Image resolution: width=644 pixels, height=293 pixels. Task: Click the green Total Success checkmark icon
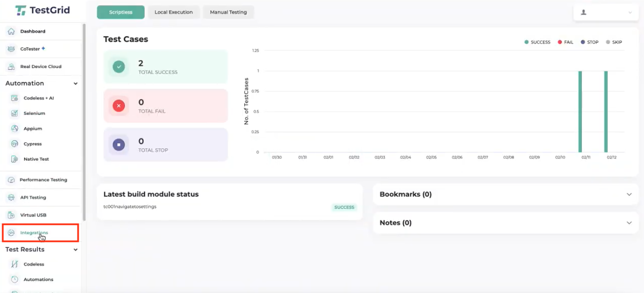[x=119, y=67]
